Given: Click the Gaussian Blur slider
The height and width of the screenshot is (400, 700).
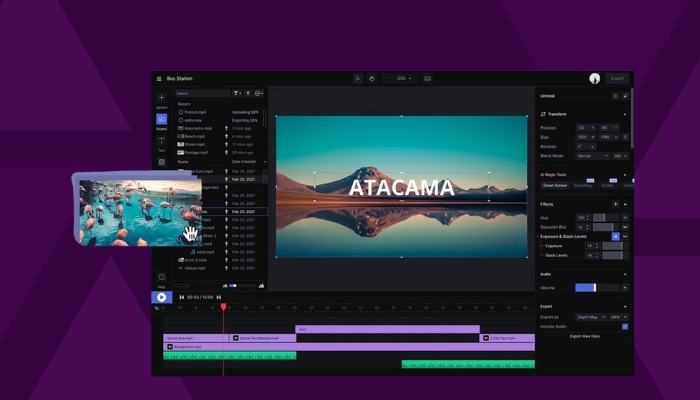Looking at the screenshot, I should [x=606, y=227].
